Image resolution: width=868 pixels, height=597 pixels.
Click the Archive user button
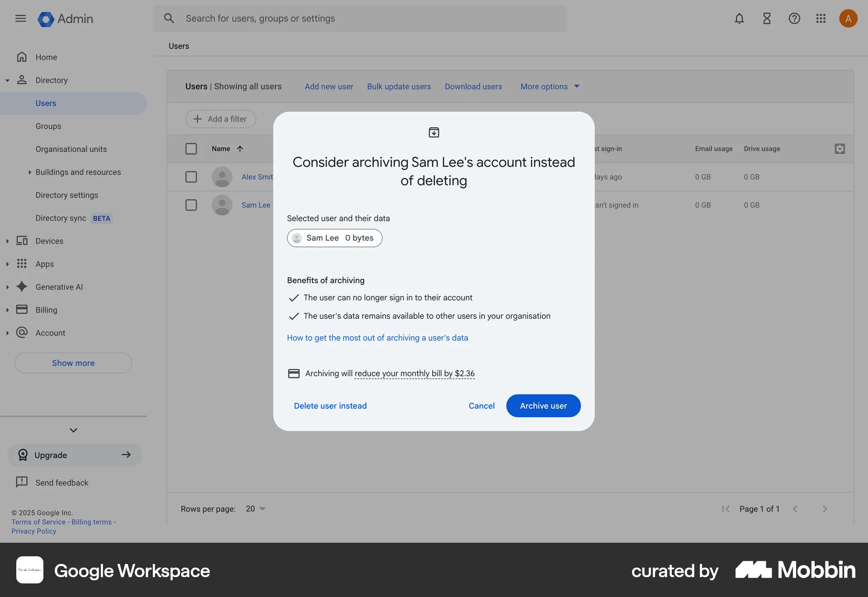[543, 406]
